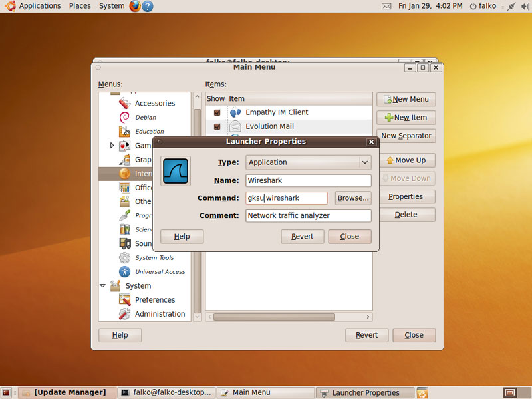
Task: Click the Administration menu icon
Action: click(x=124, y=313)
